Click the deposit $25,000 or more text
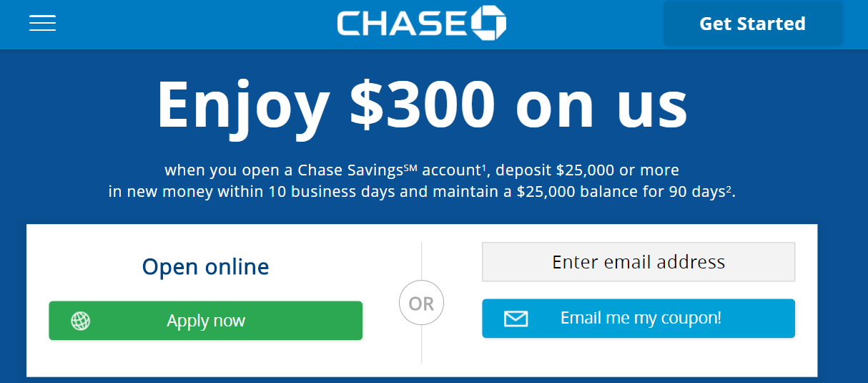This screenshot has width=868, height=383. [x=588, y=170]
